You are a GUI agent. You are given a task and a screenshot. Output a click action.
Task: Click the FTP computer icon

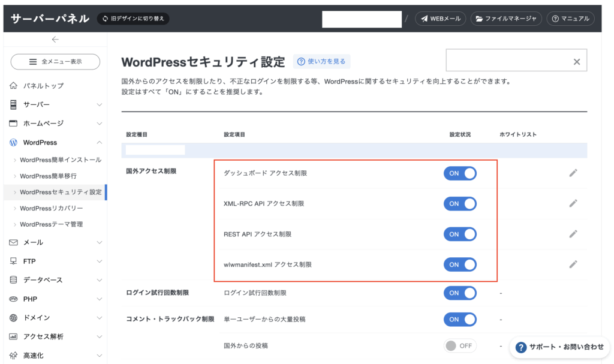pos(13,261)
